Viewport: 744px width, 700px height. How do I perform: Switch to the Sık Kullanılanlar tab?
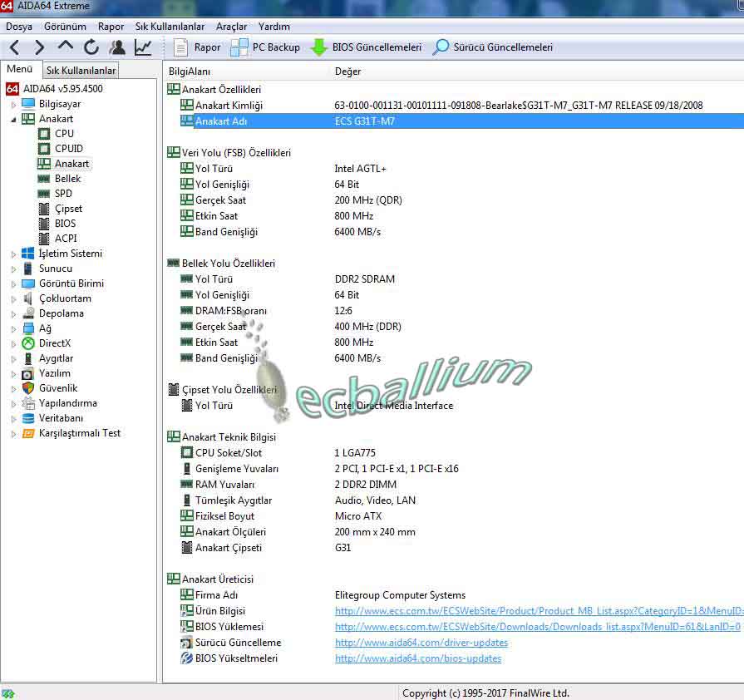(x=81, y=71)
